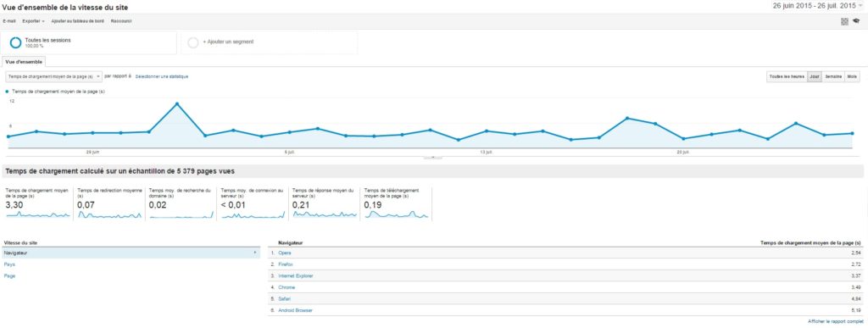This screenshot has width=868, height=328.
Task: Click Ajouter au tableau de bord
Action: coord(77,21)
